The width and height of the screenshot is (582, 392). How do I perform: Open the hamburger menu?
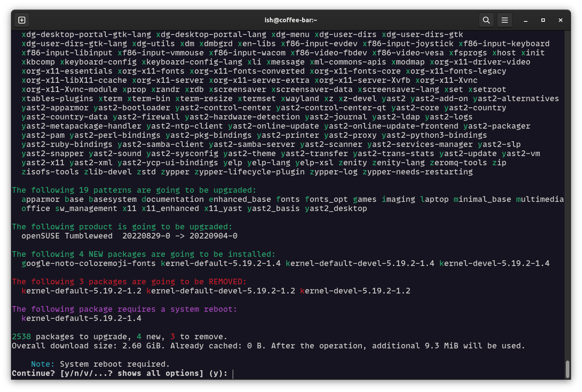click(505, 20)
